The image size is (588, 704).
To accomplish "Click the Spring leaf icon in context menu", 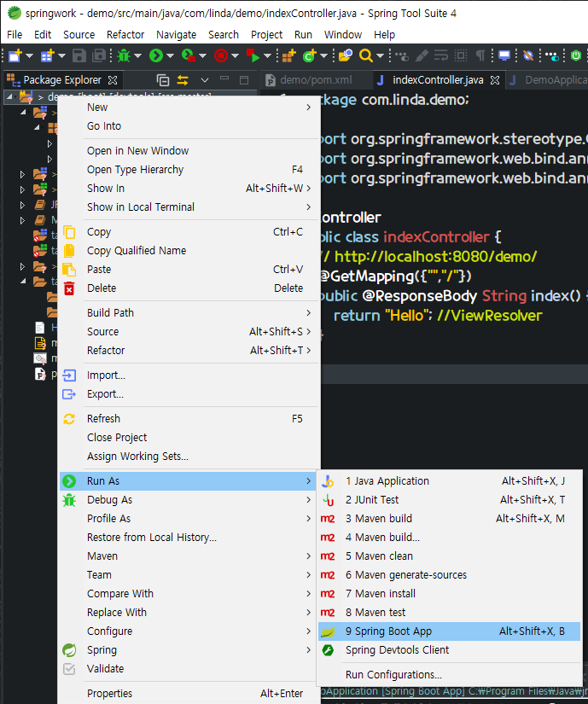I will (x=69, y=649).
